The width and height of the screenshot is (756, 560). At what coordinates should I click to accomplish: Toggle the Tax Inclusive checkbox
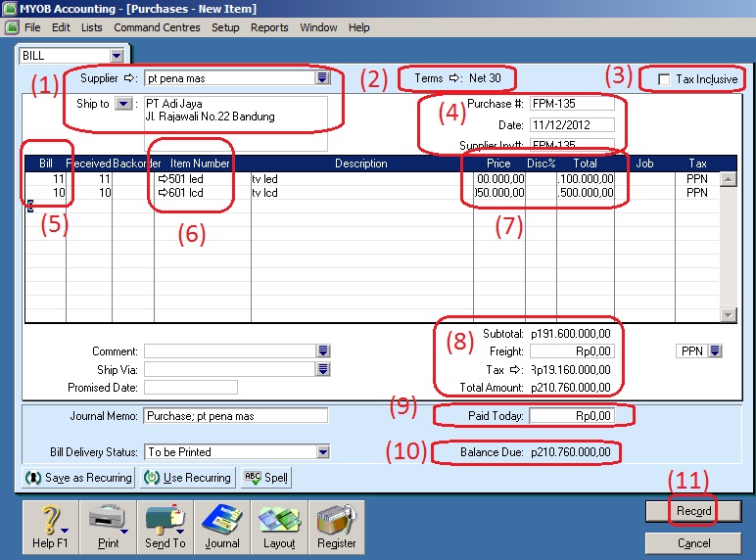664,79
